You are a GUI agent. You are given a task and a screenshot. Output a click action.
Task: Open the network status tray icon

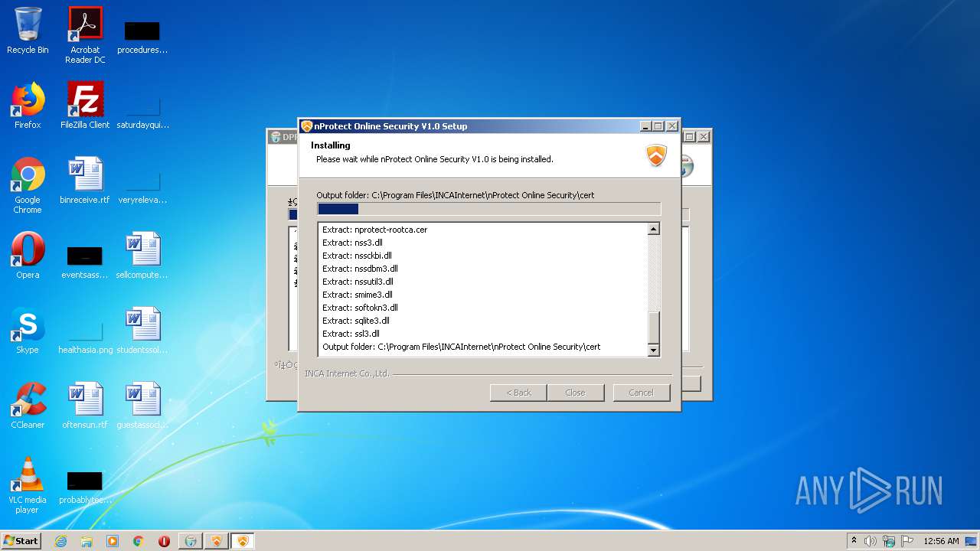889,541
